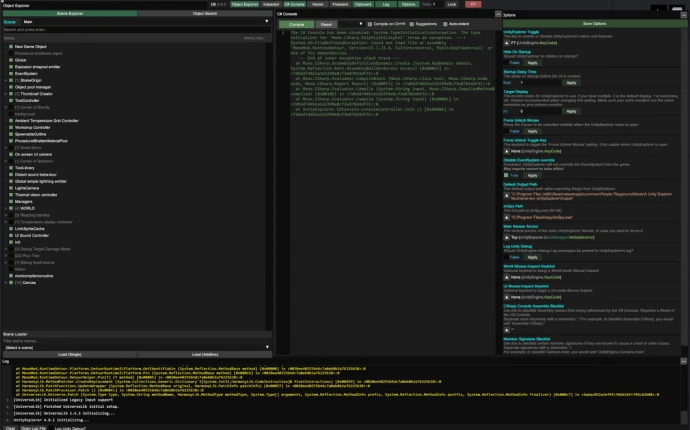Screen dimensions: 690x430
Task: Open inspect icon beside the FT keycode value
Action: (x=506, y=43)
